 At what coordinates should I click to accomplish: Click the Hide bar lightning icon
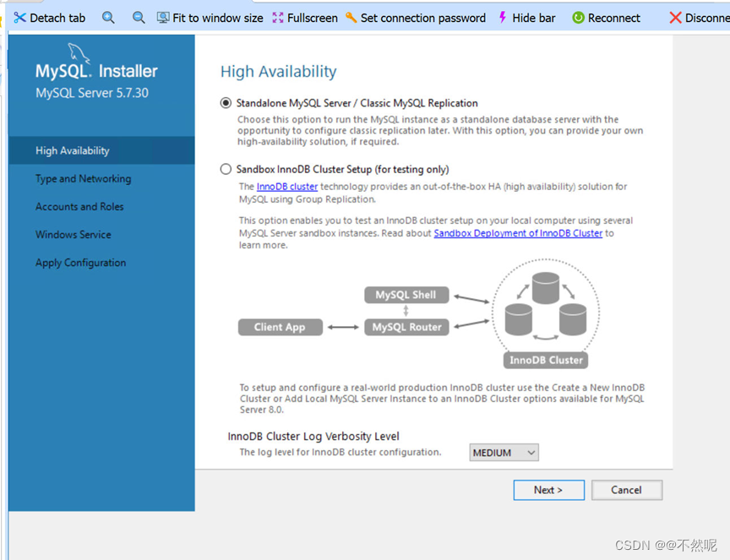pyautogui.click(x=503, y=18)
